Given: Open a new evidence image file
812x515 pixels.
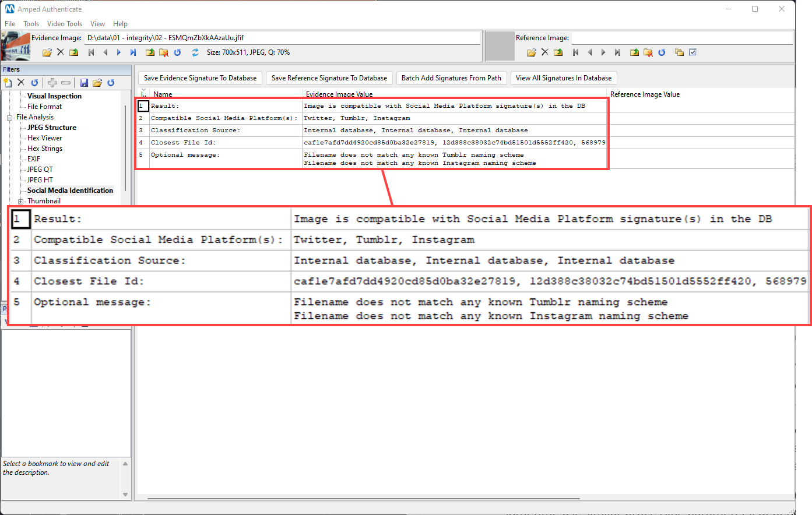Looking at the screenshot, I should 47,52.
